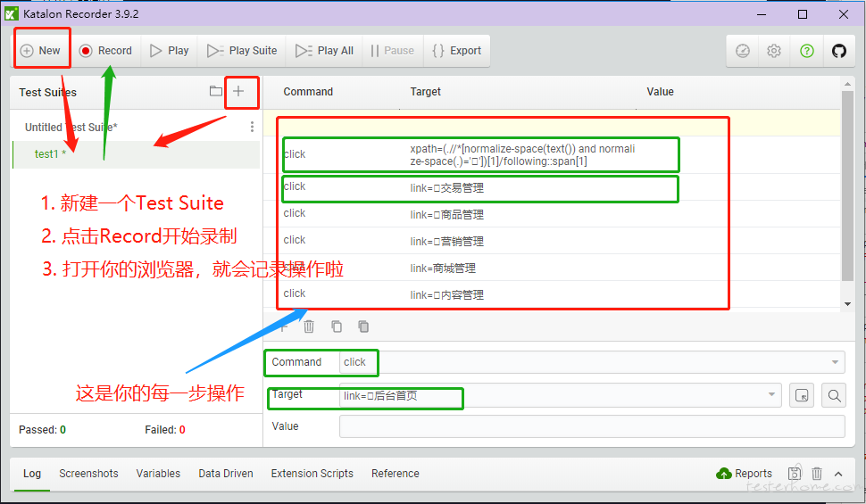The height and width of the screenshot is (504, 866).
Task: Switch to the Extension Scripts tab
Action: [312, 474]
